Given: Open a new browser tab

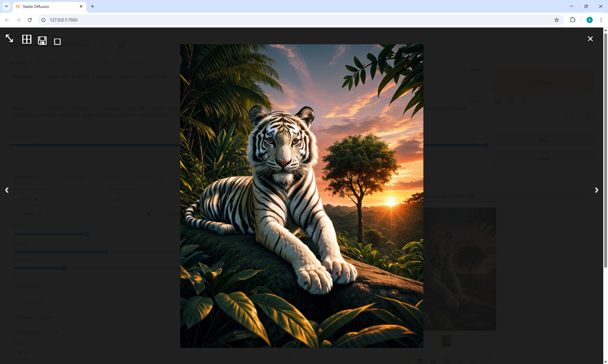Looking at the screenshot, I should click(92, 6).
